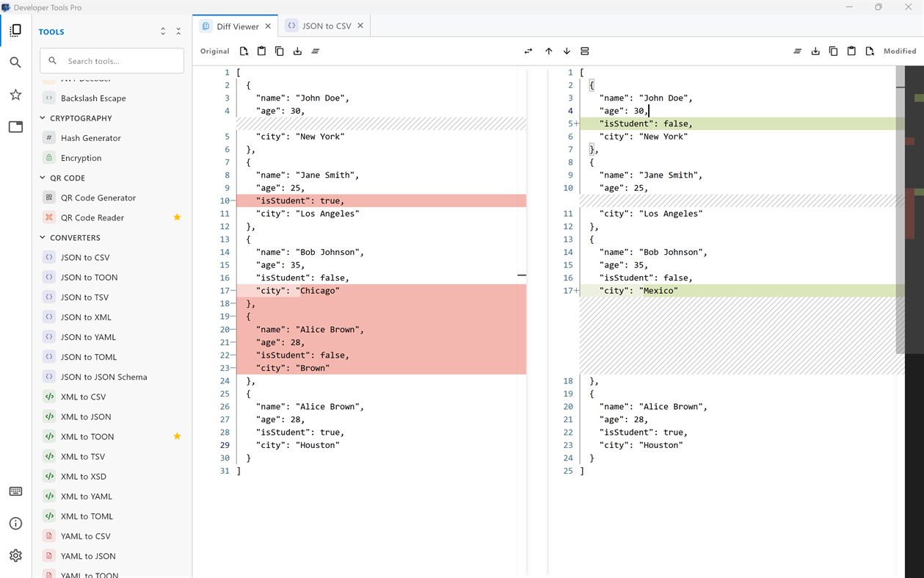This screenshot has width=924, height=578.
Task: Expand all tool categories
Action: 163,32
